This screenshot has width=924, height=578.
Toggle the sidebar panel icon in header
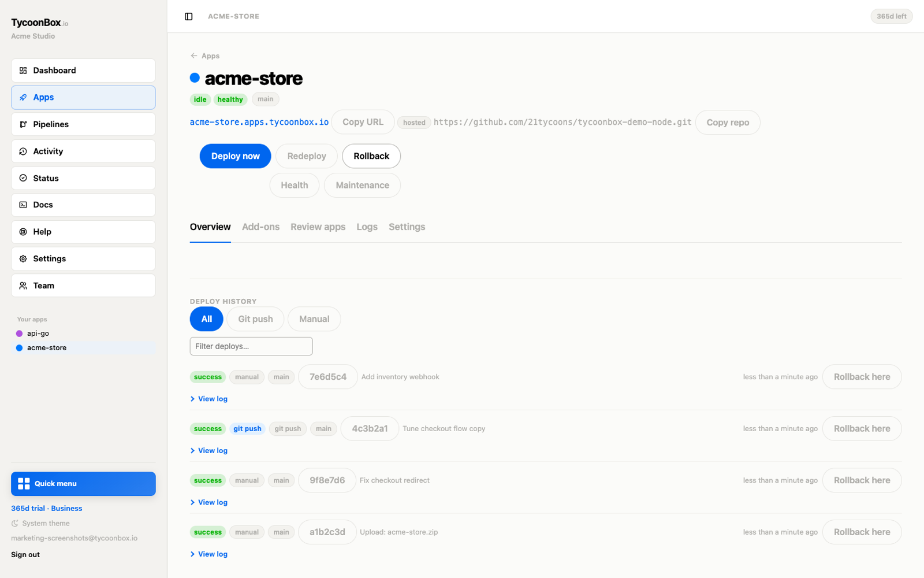[189, 17]
